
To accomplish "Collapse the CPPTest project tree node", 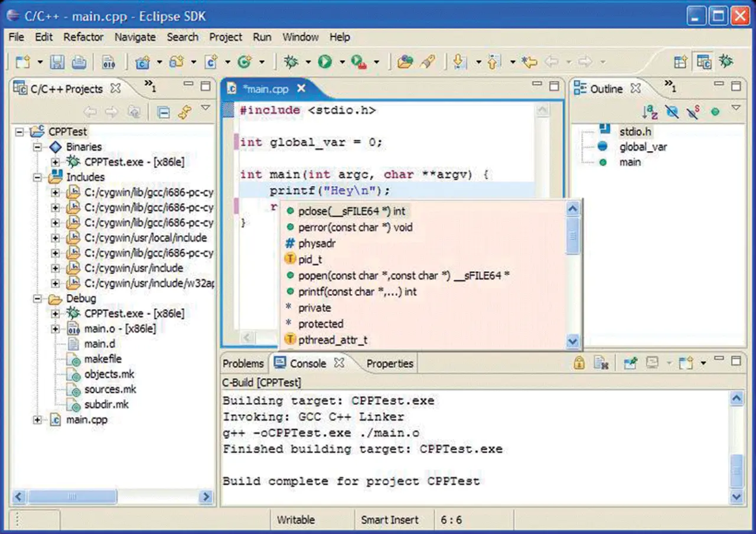I will click(20, 132).
